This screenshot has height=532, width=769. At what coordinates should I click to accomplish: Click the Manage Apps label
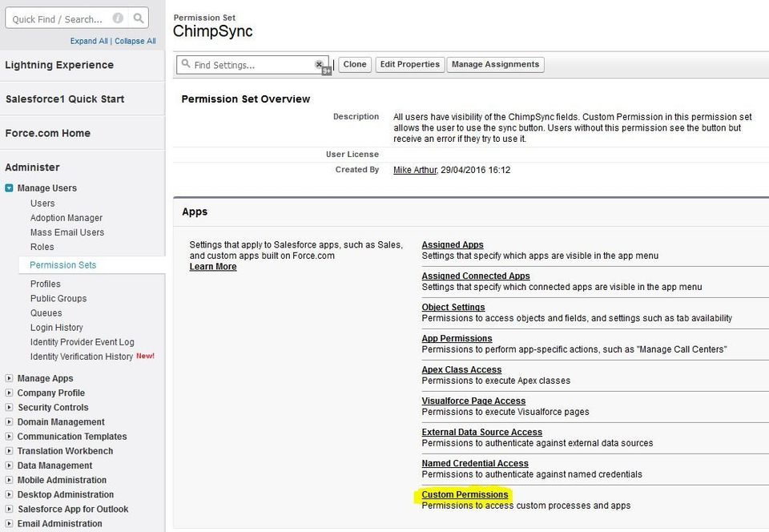tap(45, 378)
